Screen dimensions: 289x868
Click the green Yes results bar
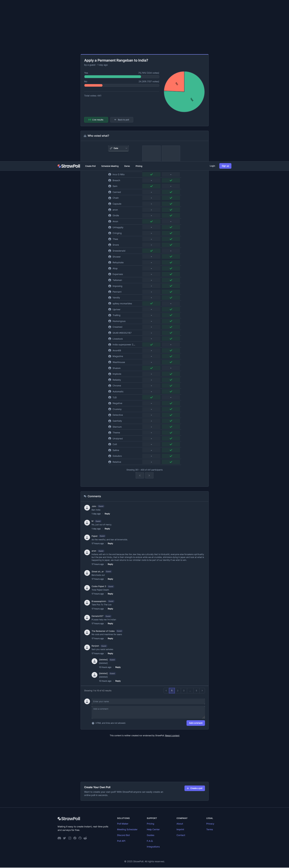(112, 77)
